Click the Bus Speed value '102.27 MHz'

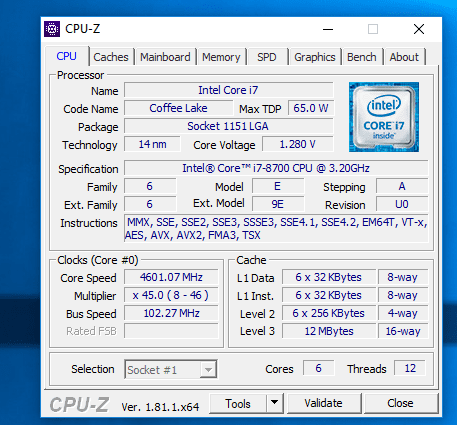point(171,313)
